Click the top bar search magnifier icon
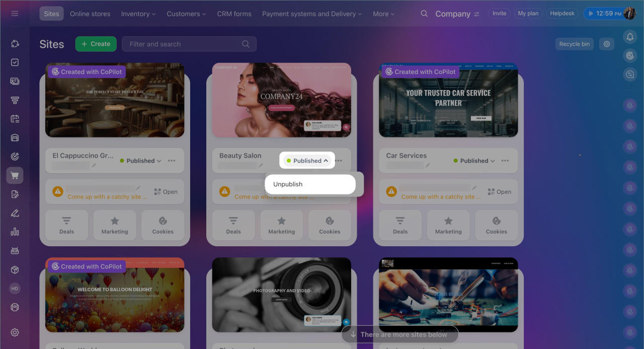Image resolution: width=644 pixels, height=349 pixels. pos(424,14)
